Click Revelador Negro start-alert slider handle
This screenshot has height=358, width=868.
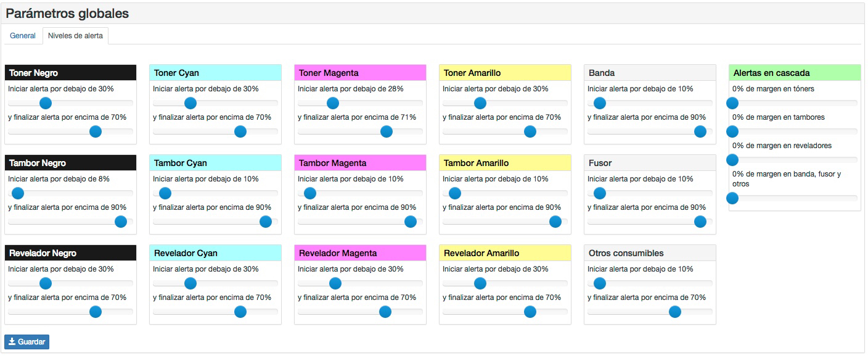tap(45, 283)
